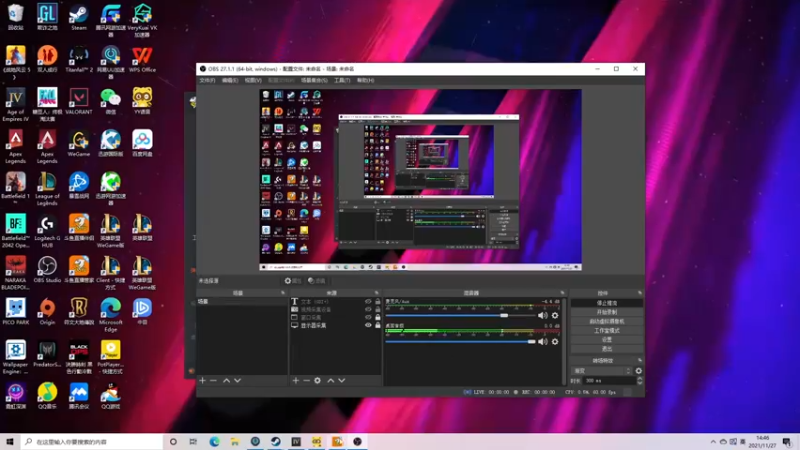Viewport: 800px width, 450px height.
Task: Select the Logitech G HUB desktop icon
Action: point(47,231)
